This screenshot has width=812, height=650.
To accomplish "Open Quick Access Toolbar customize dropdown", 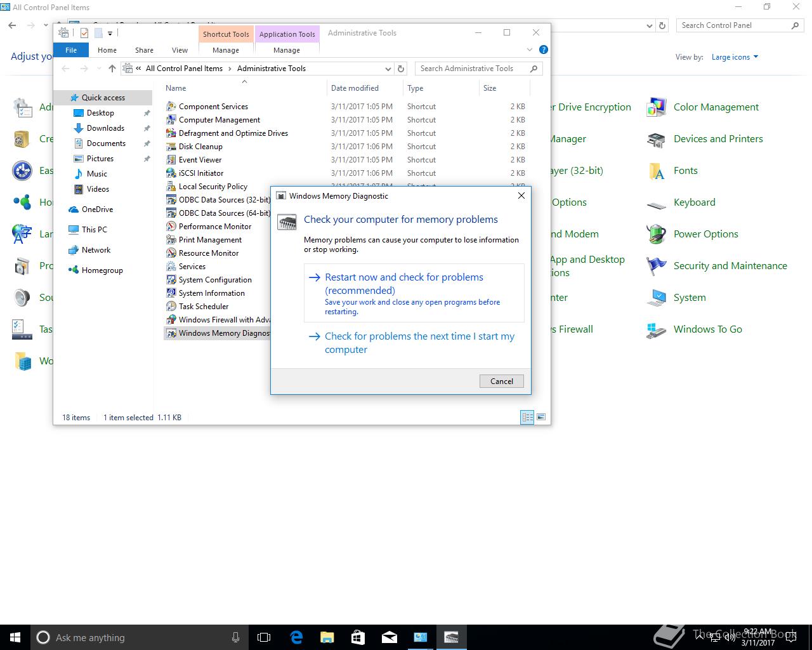I will (x=110, y=33).
